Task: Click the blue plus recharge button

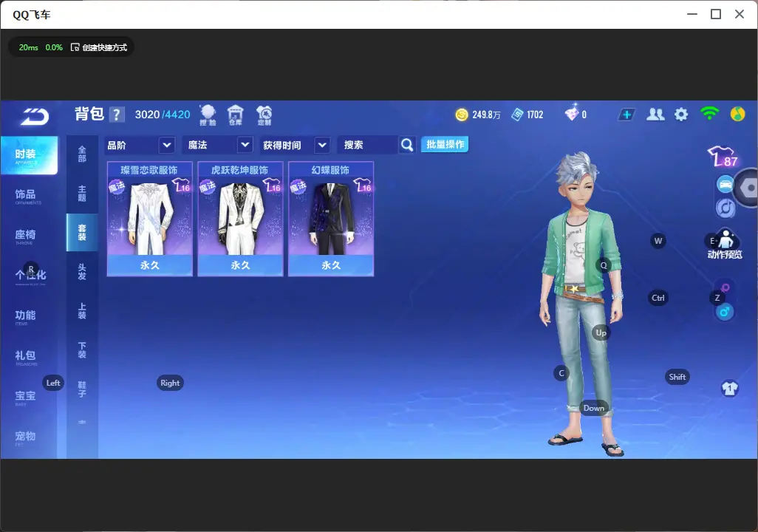Action: 626,115
